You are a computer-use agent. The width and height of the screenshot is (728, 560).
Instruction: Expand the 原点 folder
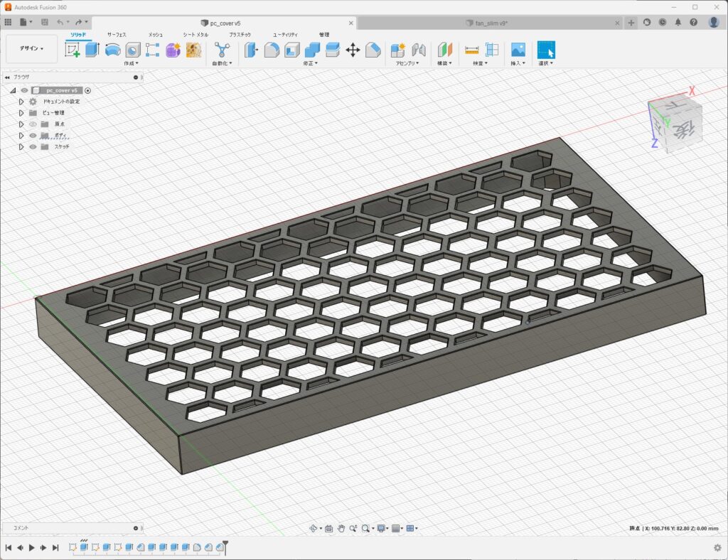click(21, 124)
